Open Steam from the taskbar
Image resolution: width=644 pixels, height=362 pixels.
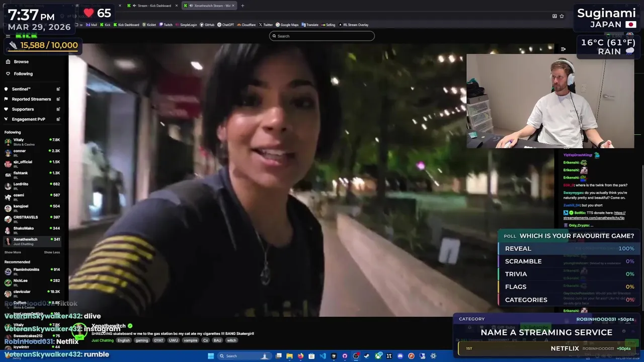tap(367, 356)
